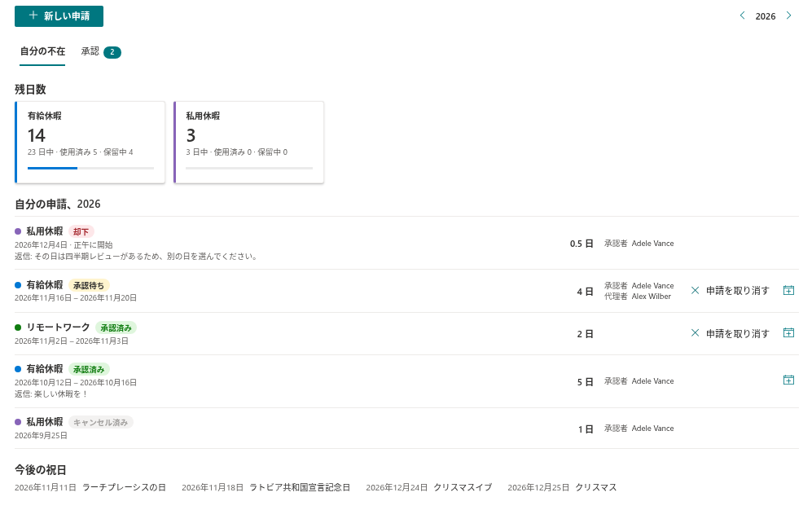Click deputy name Alex Wilber

point(652,297)
